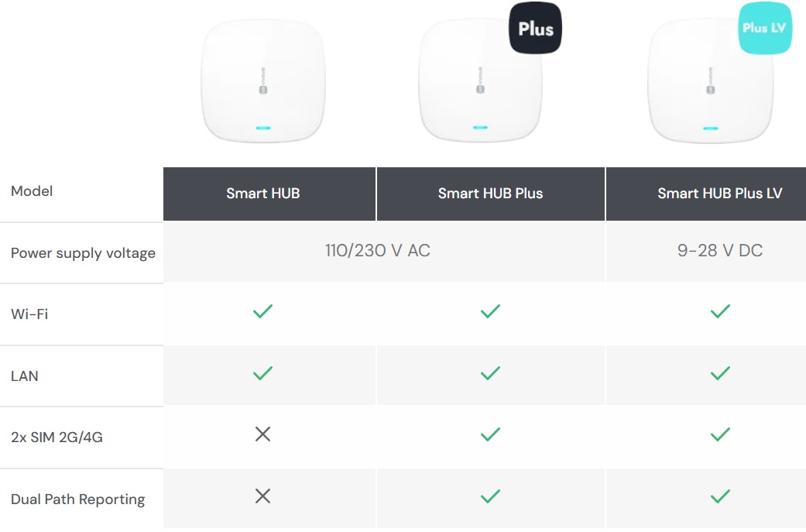Click 2x SIM cross mark for Smart HUB

262,434
